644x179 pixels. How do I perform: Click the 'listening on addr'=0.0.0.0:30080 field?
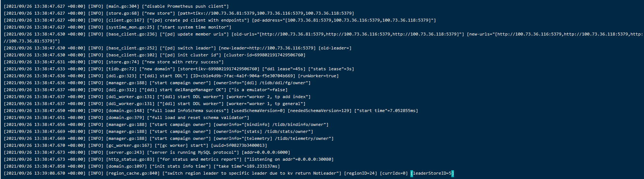point(289,159)
